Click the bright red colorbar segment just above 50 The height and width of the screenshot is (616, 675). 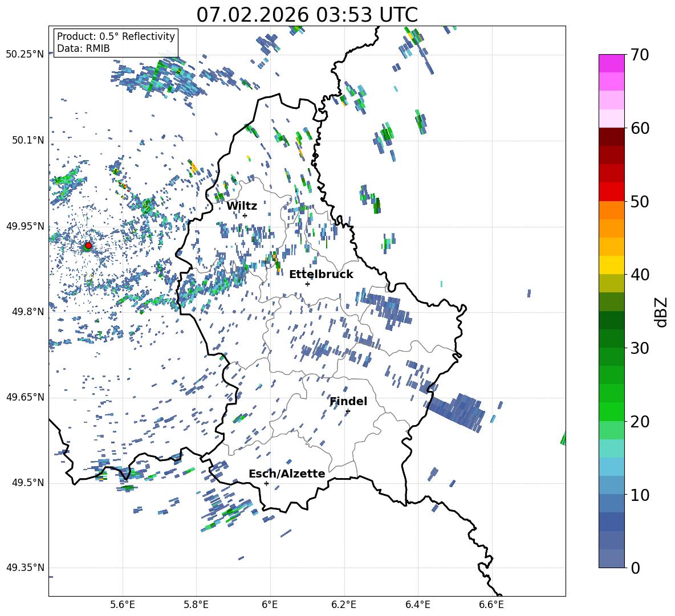pos(611,191)
